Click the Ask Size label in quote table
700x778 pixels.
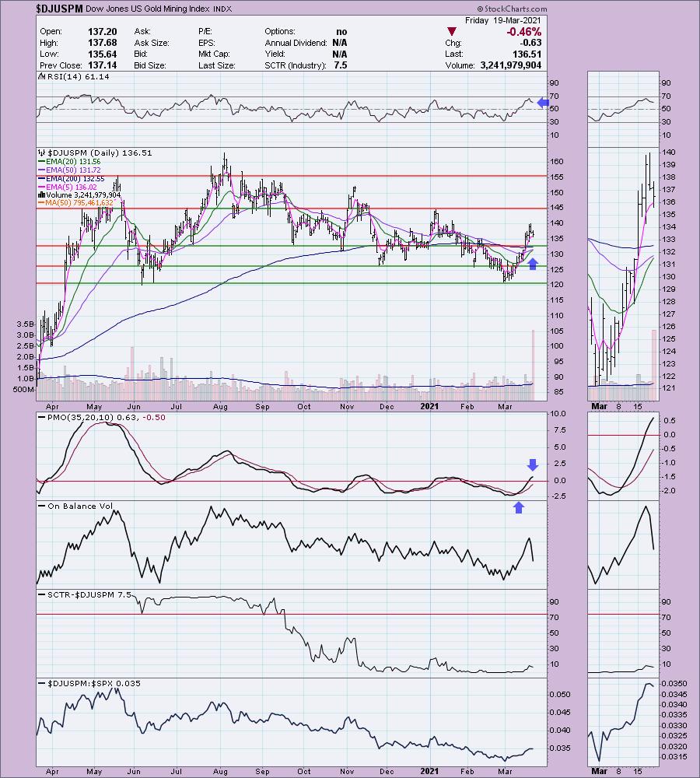click(x=152, y=43)
